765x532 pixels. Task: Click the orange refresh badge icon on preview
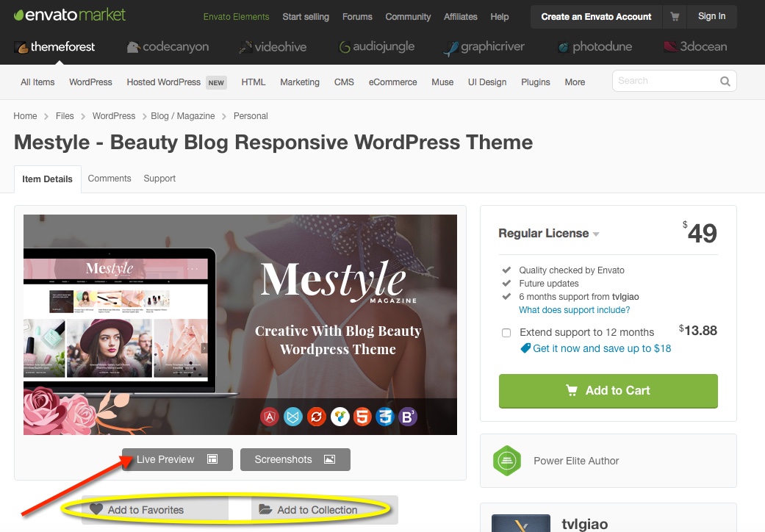[316, 417]
